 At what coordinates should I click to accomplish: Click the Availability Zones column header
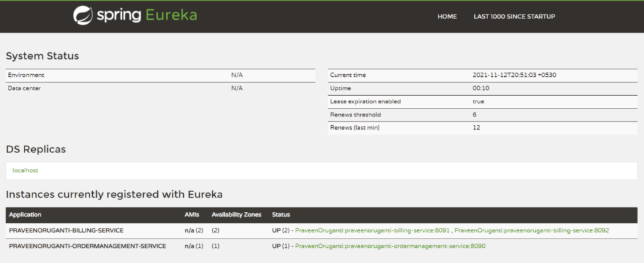pyautogui.click(x=236, y=215)
